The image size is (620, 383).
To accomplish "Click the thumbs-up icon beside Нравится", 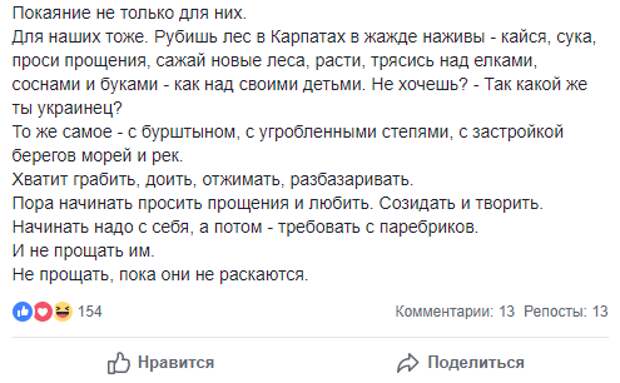I will pos(119,362).
